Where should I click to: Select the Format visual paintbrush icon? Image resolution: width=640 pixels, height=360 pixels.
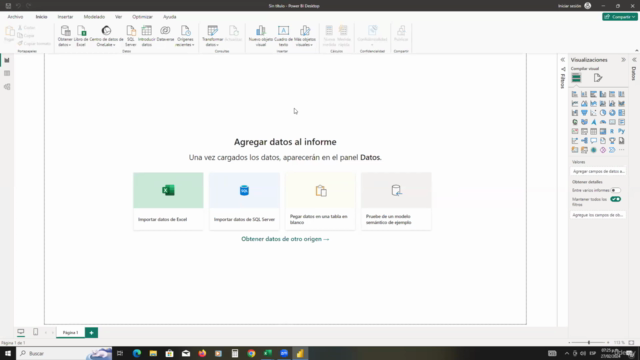click(598, 78)
